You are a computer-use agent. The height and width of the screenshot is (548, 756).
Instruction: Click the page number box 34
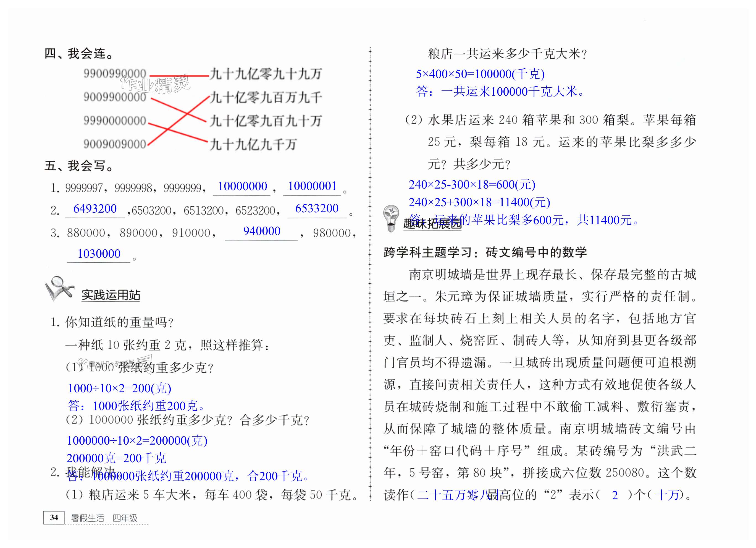[x=54, y=518]
